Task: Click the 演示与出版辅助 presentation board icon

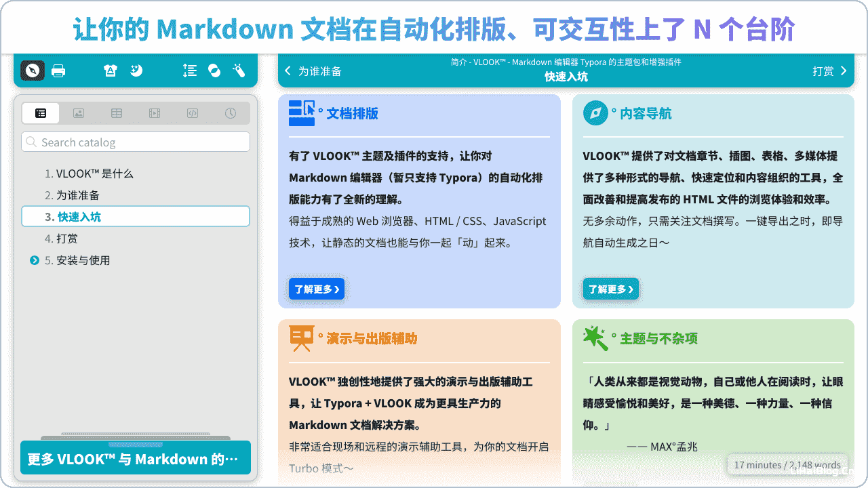Action: click(301, 338)
